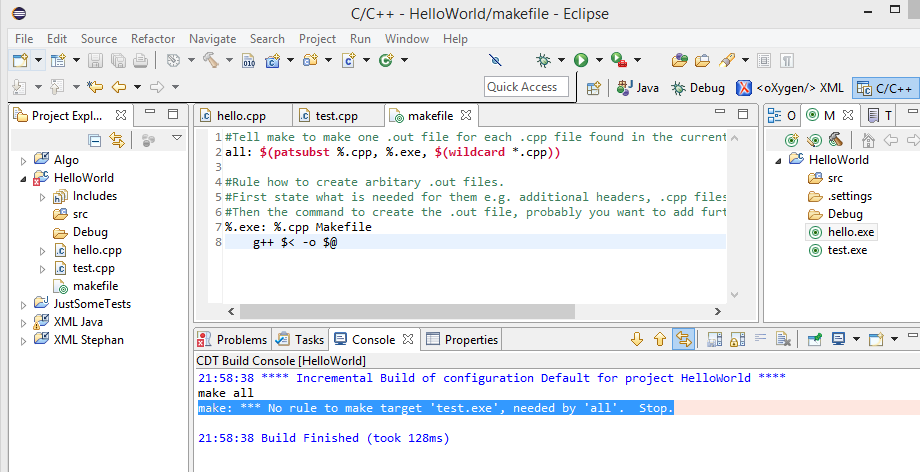Click the Run External Tools icon
Image resolution: width=920 pixels, height=472 pixels.
[x=619, y=60]
